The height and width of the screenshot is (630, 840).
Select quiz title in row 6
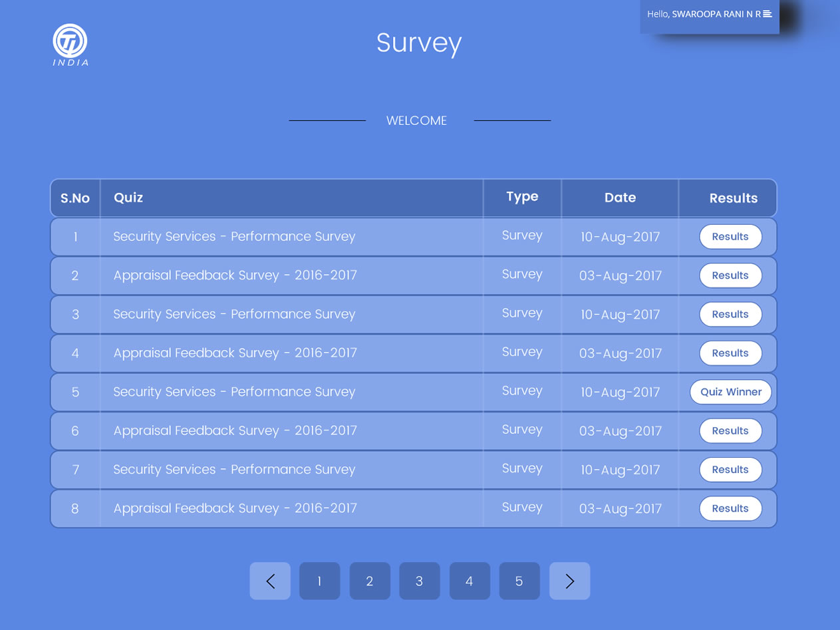(x=235, y=431)
